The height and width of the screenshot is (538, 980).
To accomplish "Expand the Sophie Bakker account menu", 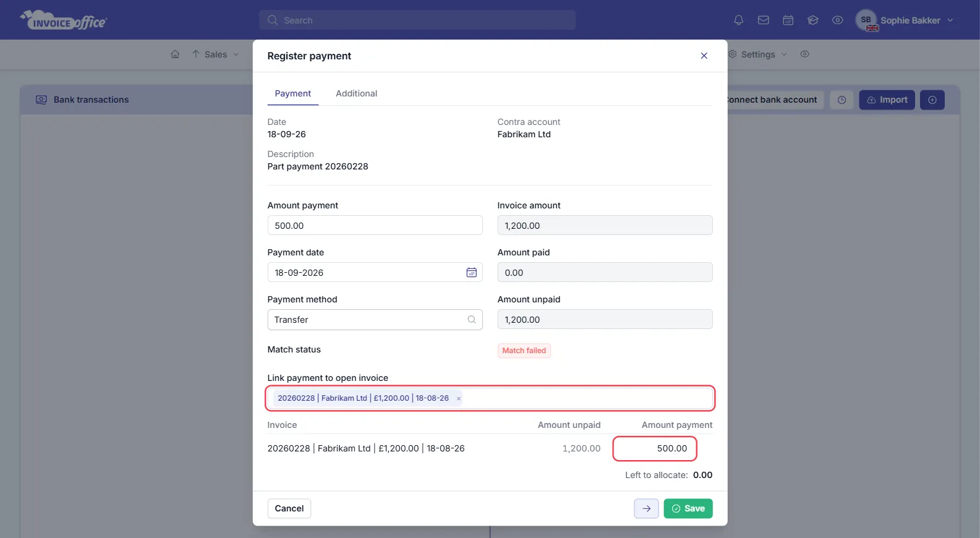I will [x=916, y=20].
